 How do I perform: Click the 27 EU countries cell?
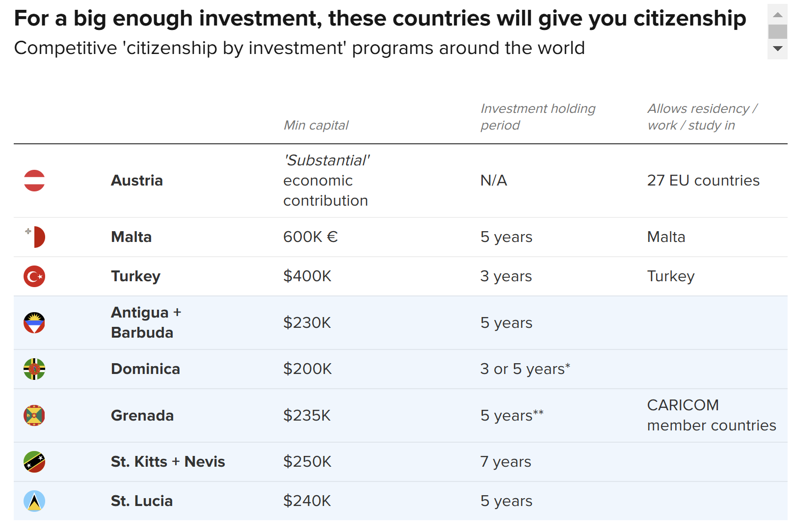pyautogui.click(x=703, y=181)
